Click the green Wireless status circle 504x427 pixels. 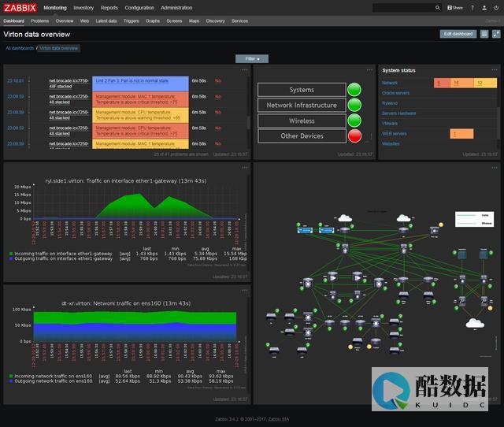pos(354,121)
